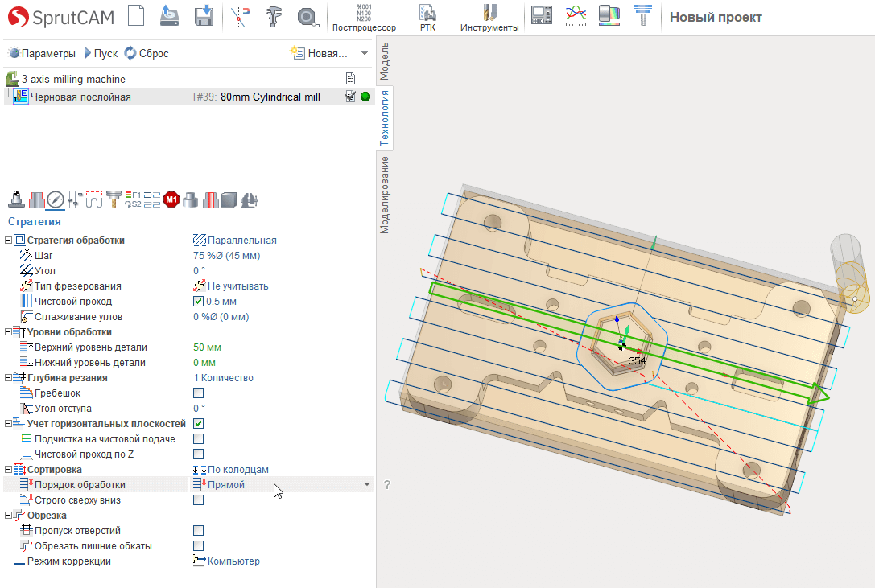Collapse Уровни обработки group
The image size is (875, 588).
tap(8, 332)
